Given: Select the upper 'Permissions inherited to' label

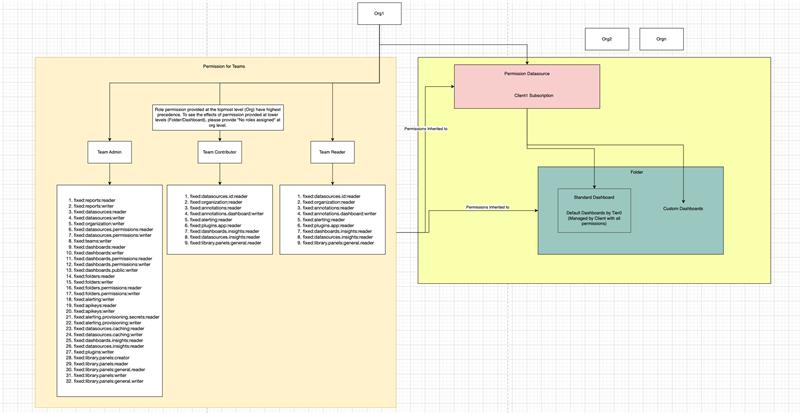Looking at the screenshot, I should click(425, 129).
